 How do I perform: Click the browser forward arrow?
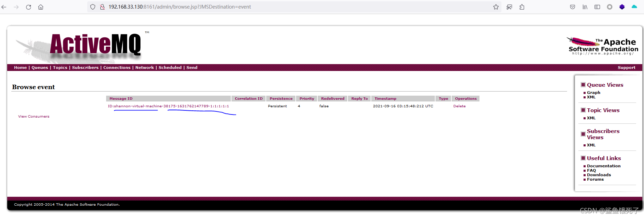pos(16,7)
